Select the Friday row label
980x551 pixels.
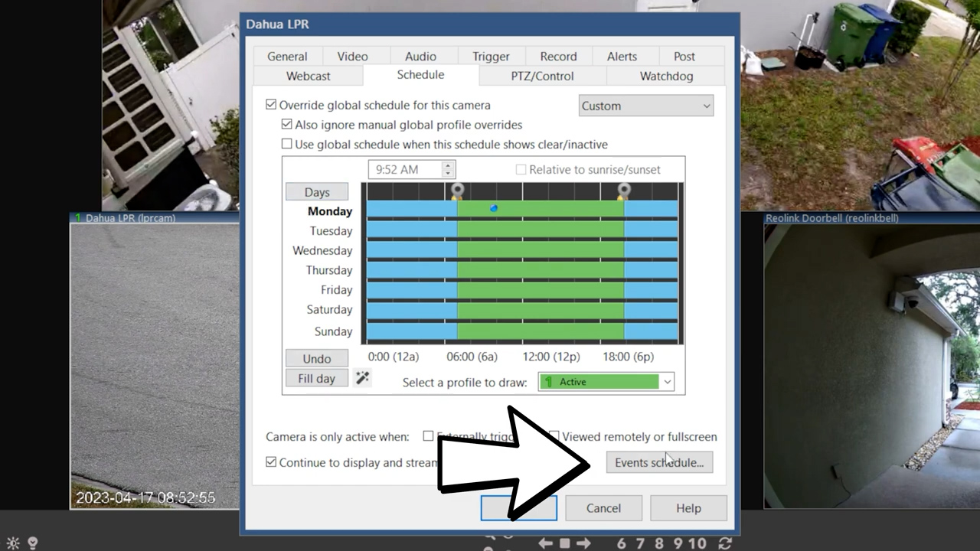pyautogui.click(x=337, y=290)
